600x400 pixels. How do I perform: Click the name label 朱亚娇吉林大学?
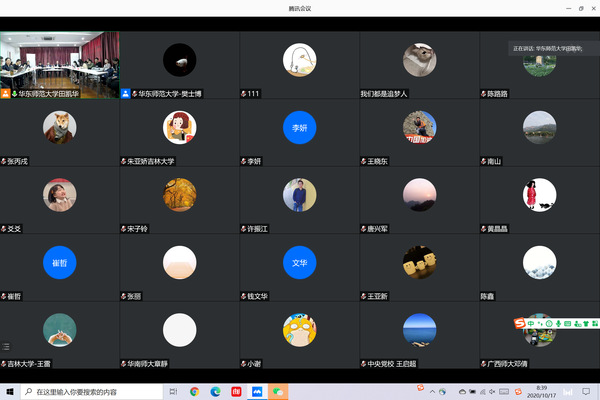coord(150,161)
